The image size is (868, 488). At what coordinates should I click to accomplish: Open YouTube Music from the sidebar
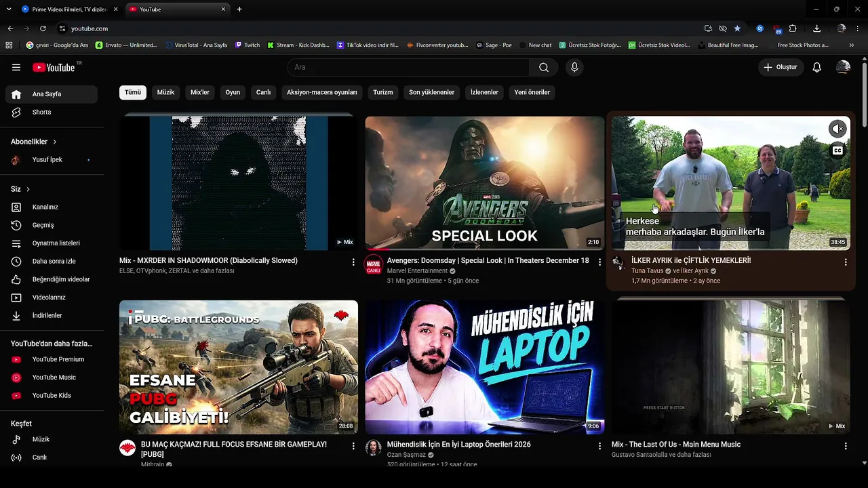pos(52,378)
